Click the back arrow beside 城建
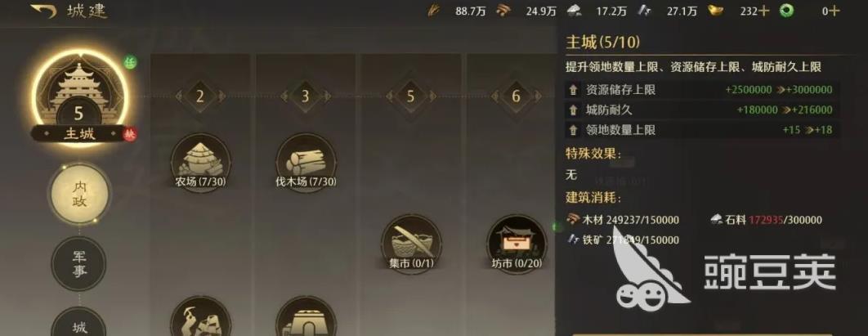This screenshot has width=868, height=336. point(44,11)
